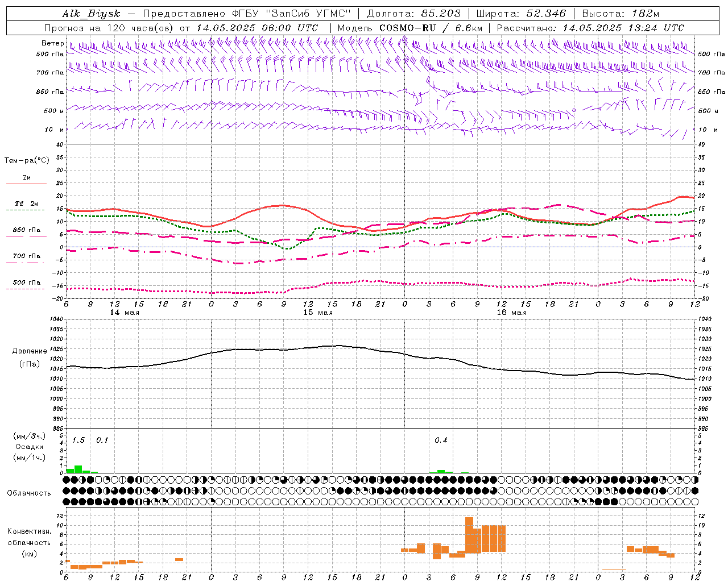Click the 14 мая date label
728x582 pixels.
point(125,313)
